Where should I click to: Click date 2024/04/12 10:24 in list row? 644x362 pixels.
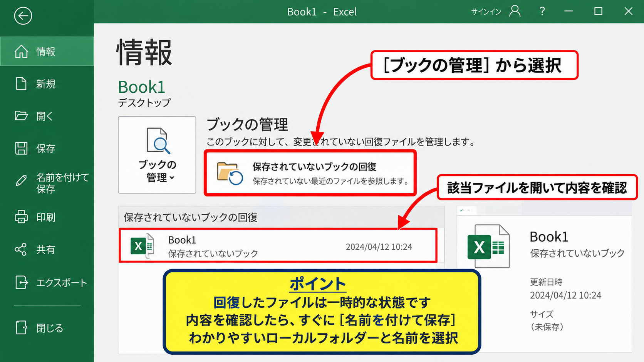pyautogui.click(x=379, y=247)
